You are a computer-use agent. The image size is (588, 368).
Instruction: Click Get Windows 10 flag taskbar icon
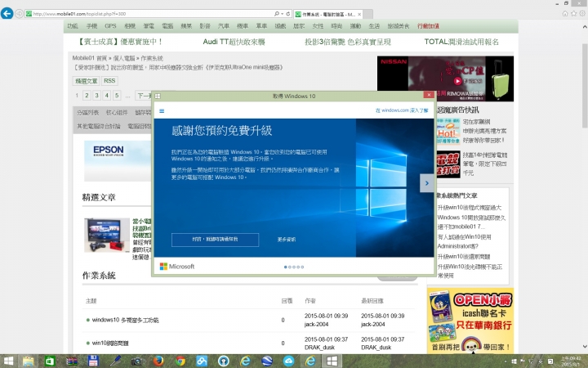point(332,361)
